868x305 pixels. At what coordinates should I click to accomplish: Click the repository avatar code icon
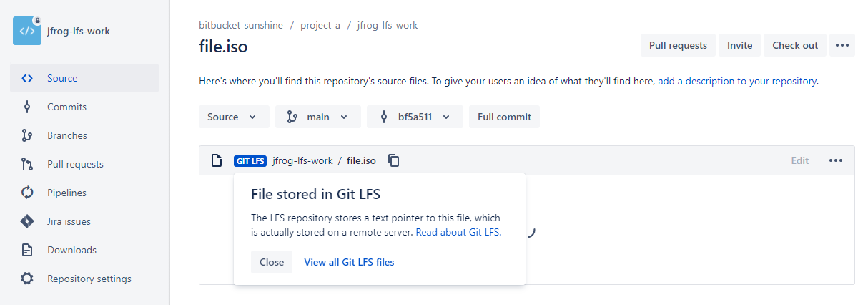27,31
